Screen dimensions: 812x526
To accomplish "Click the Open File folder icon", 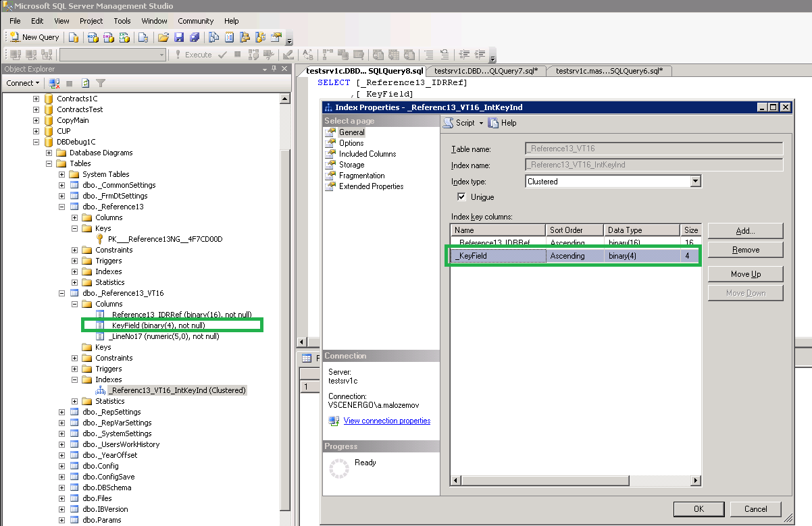I will pyautogui.click(x=163, y=37).
